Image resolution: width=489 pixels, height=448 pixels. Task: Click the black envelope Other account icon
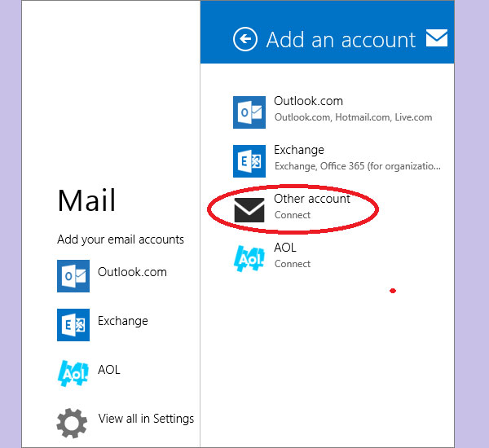tap(249, 210)
